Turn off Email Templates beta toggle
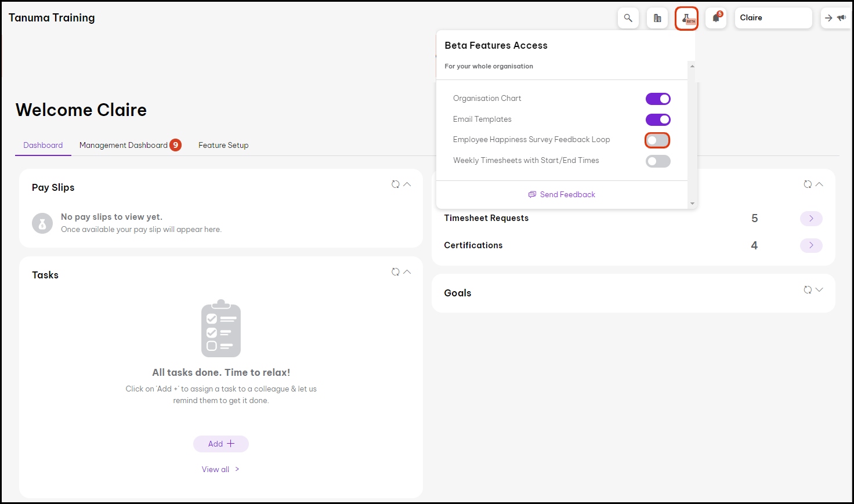Viewport: 854px width, 504px height. coord(658,119)
